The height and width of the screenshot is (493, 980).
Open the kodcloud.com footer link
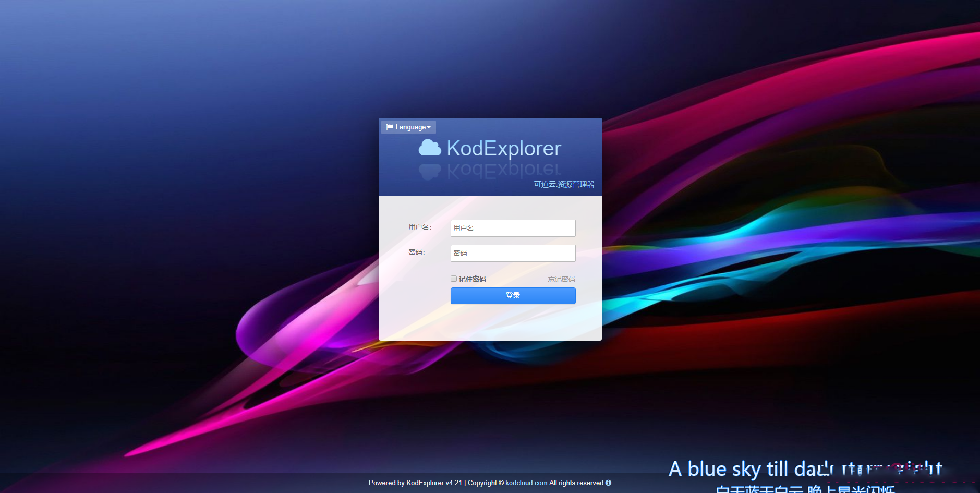(x=526, y=483)
